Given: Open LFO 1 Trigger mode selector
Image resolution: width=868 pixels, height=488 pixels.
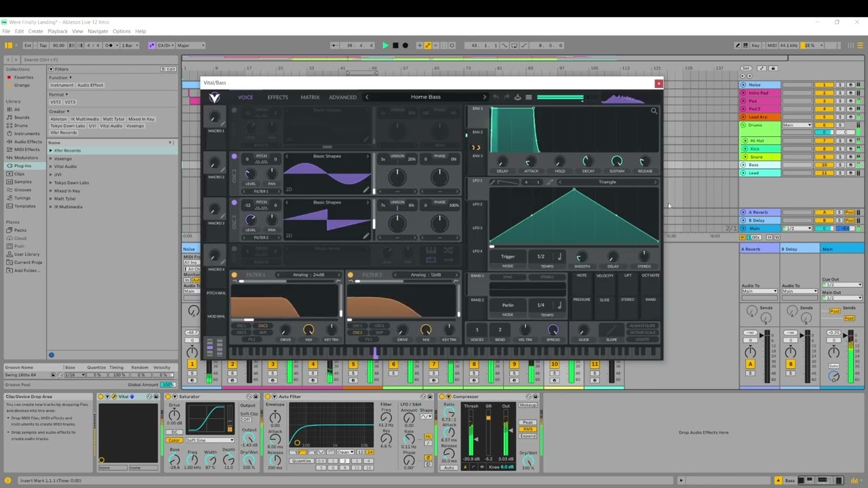Looking at the screenshot, I should [x=508, y=257].
